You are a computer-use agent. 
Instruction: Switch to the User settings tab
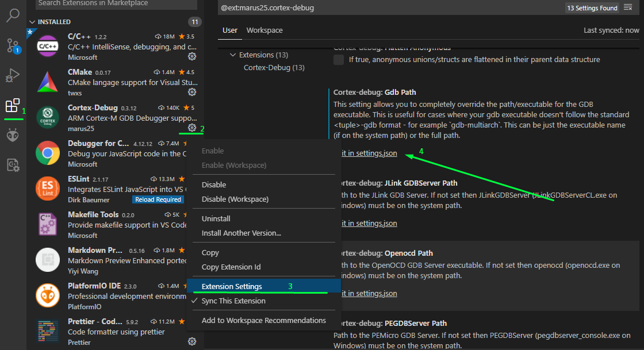(229, 30)
